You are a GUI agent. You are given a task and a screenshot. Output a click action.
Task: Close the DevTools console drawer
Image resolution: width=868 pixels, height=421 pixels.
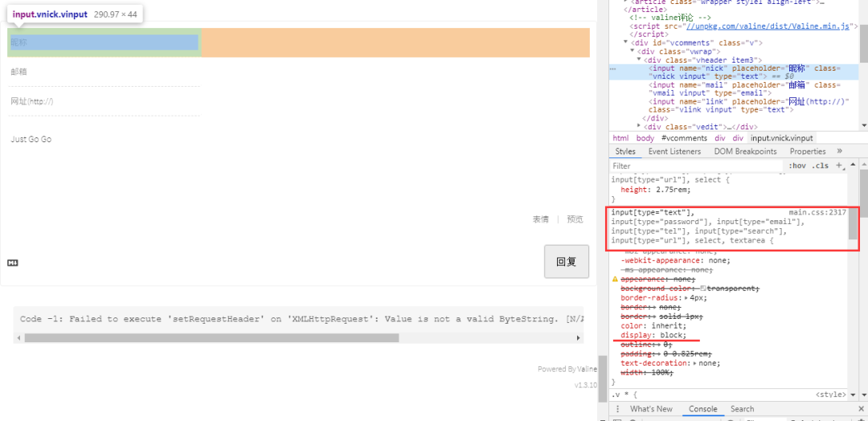862,409
